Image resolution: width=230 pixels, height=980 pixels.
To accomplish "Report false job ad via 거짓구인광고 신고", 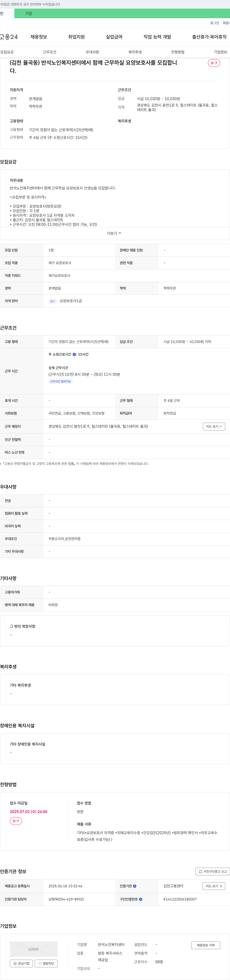I will click(x=213, y=871).
